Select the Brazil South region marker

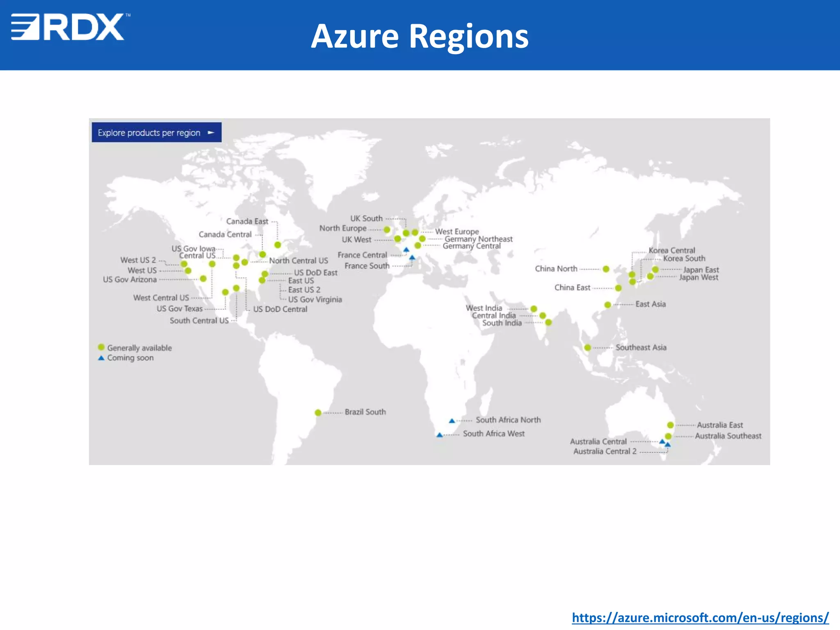coord(318,413)
